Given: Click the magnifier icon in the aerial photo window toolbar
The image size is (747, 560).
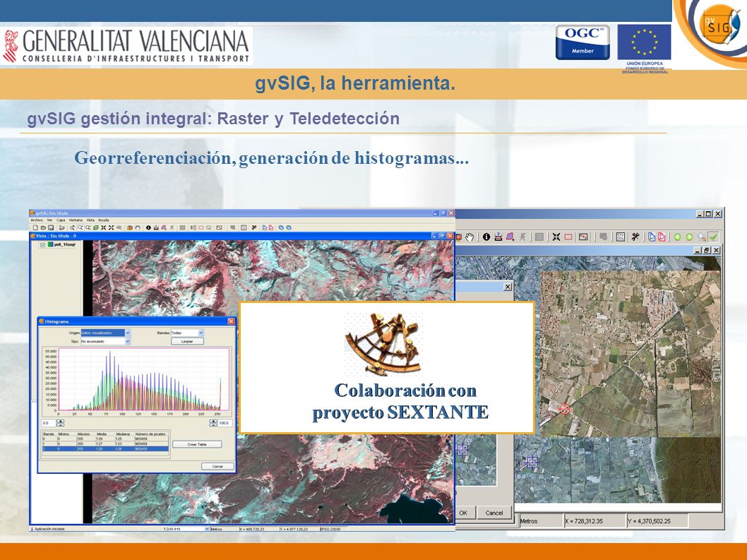Looking at the screenshot, I should 702,237.
